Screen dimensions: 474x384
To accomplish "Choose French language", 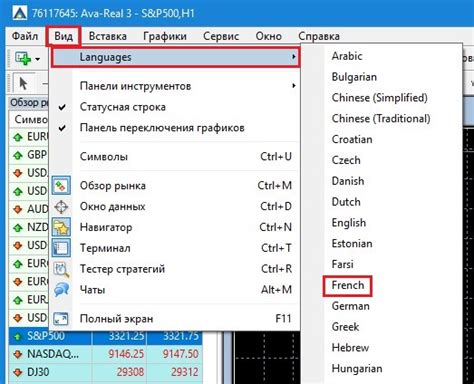I will tap(348, 286).
